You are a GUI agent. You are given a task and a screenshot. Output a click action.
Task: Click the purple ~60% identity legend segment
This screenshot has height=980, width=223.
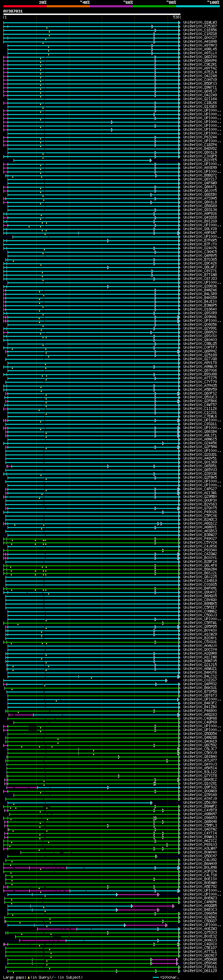point(111,6)
